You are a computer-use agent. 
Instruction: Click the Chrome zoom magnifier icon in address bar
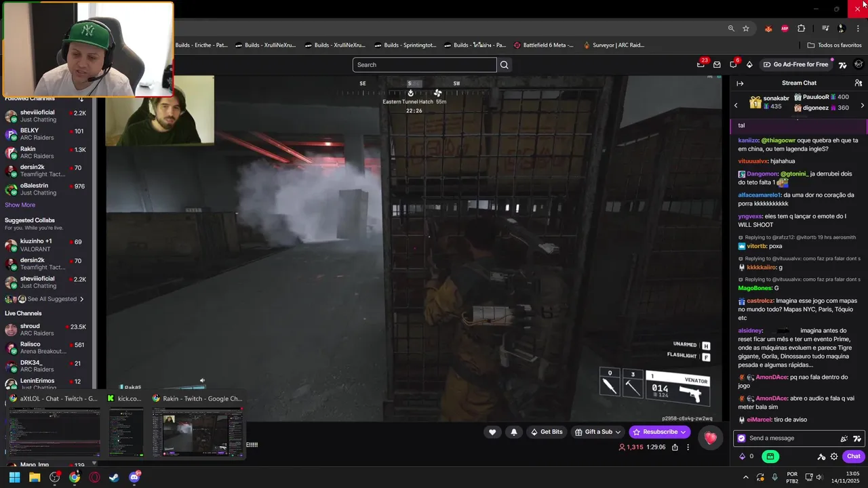point(731,28)
